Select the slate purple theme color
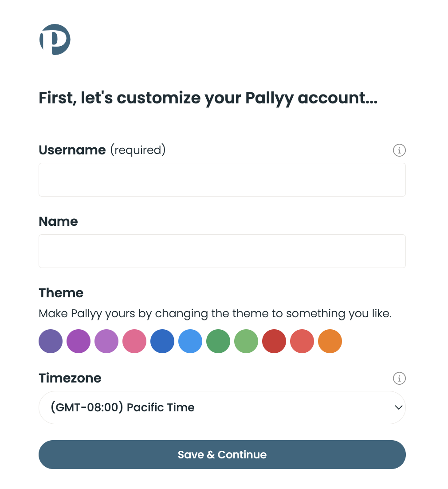This screenshot has height=489, width=448. [51, 341]
